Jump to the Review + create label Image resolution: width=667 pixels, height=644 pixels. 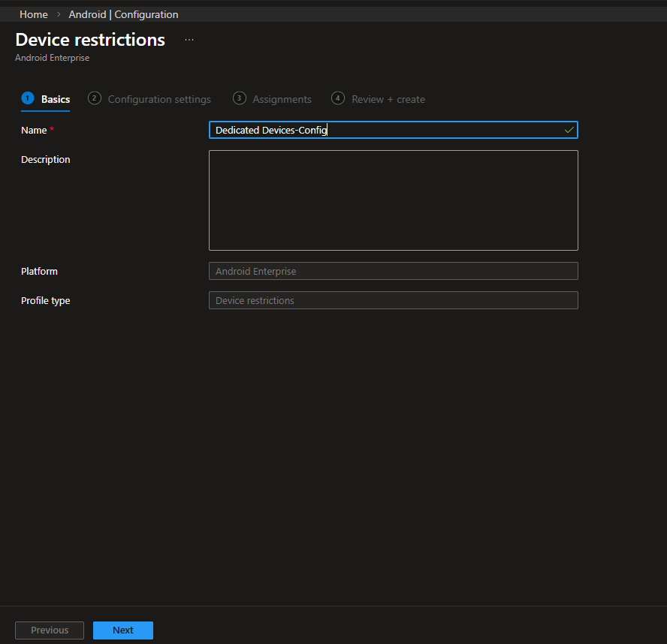(388, 99)
